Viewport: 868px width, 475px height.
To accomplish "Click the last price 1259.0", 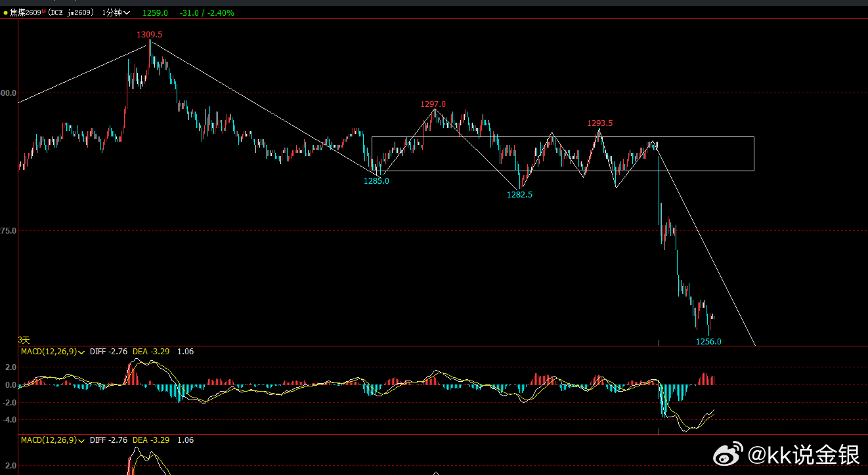I will click(x=156, y=12).
